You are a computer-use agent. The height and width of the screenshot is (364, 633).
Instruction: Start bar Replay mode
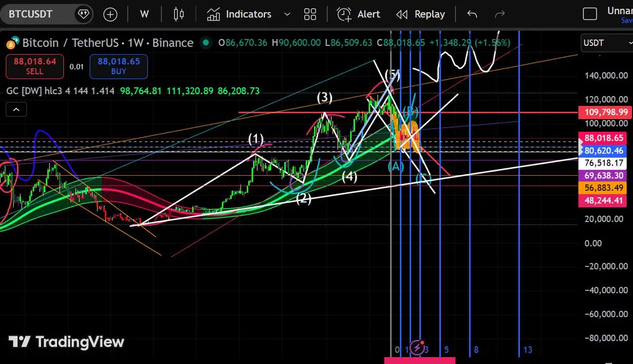(420, 14)
